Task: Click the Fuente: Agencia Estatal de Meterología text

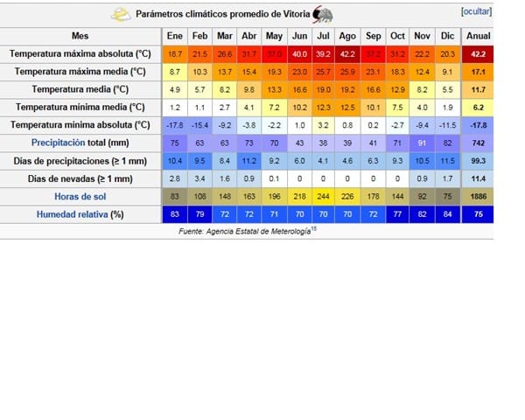Action: coord(245,231)
